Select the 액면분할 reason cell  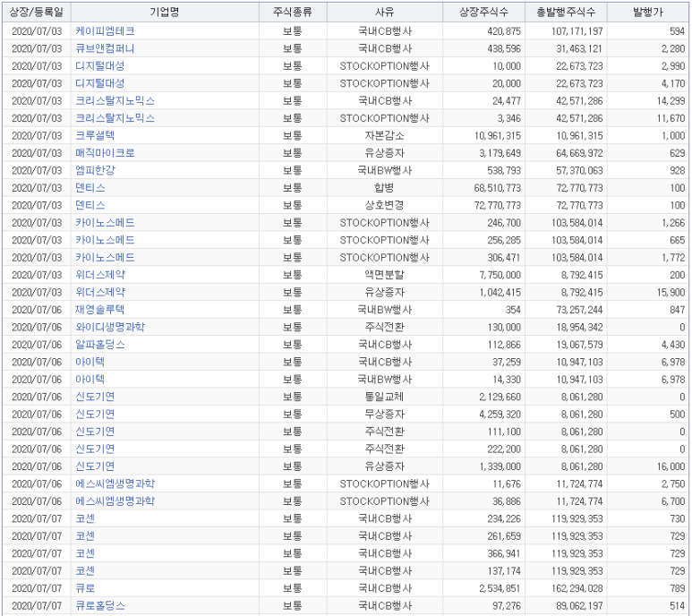384,275
